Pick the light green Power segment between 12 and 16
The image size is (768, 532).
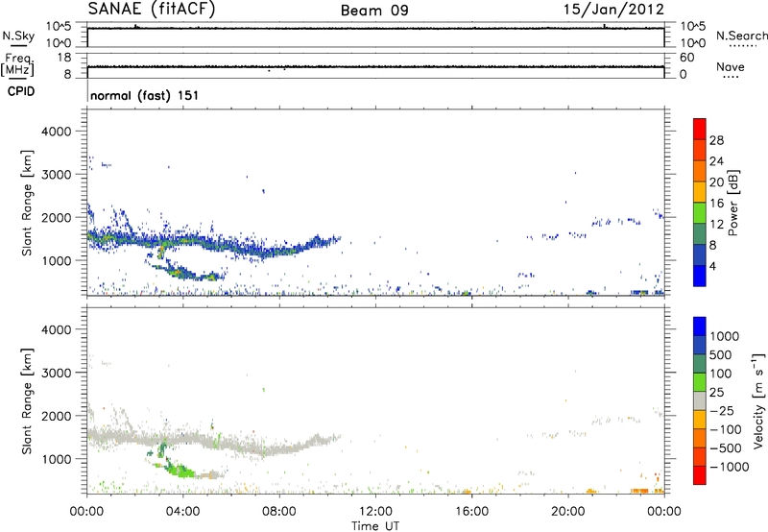coord(700,213)
